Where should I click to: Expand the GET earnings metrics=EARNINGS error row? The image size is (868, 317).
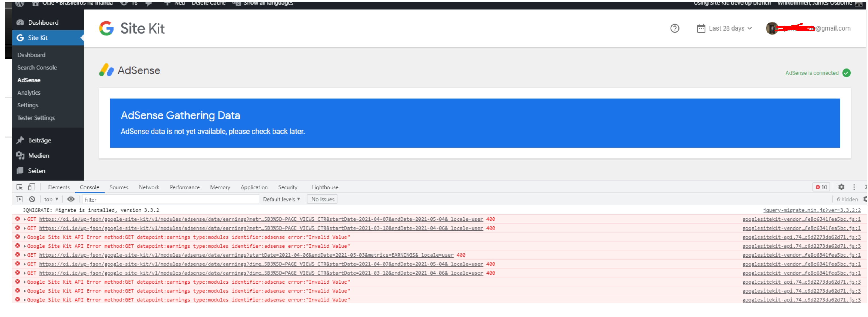[25, 255]
